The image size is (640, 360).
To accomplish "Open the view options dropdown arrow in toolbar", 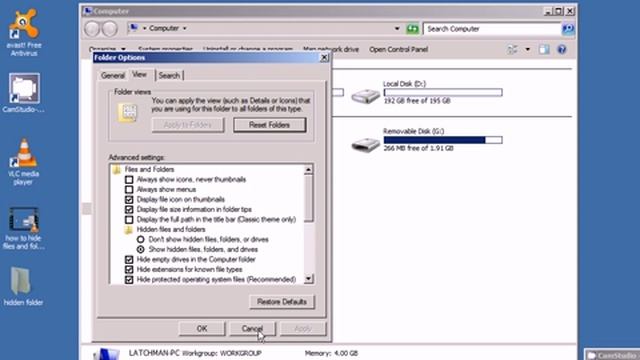I will pos(528,50).
